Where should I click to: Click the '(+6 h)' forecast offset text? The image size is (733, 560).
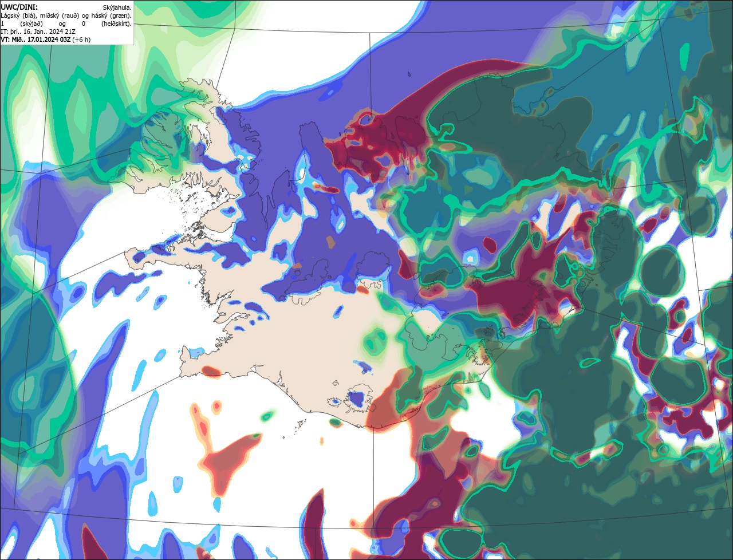pos(81,40)
